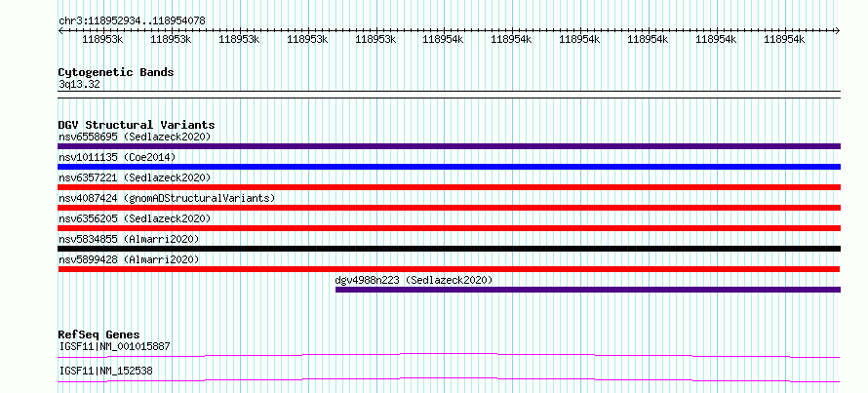This screenshot has height=393, width=868.
Task: Click the red bar under nsv6357221
Action: point(450,187)
